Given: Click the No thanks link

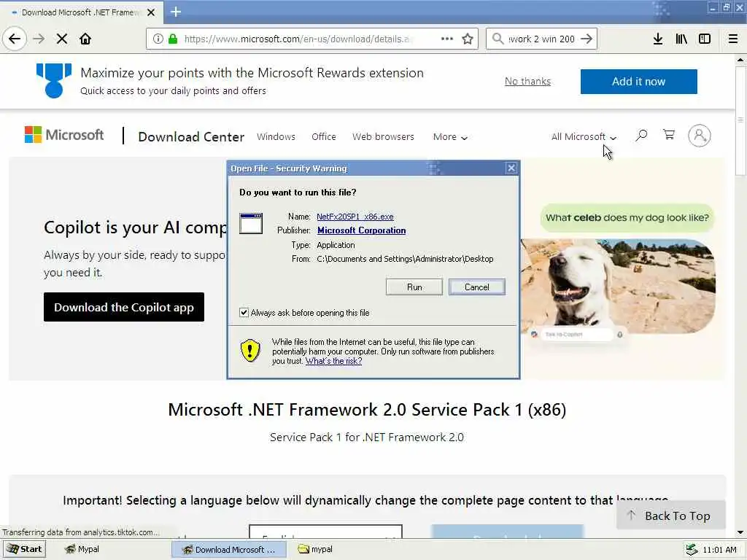Looking at the screenshot, I should (x=527, y=82).
